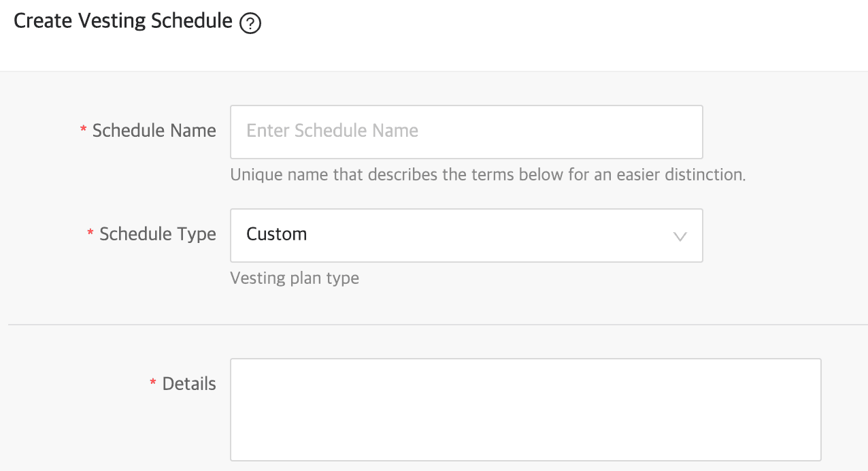Expand the Custom schedule type list

click(x=467, y=236)
